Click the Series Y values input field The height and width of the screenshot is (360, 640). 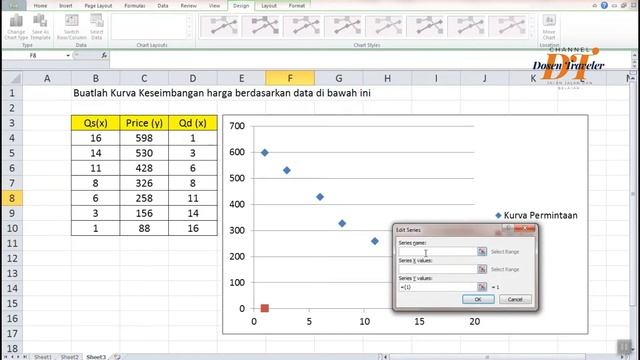(438, 287)
